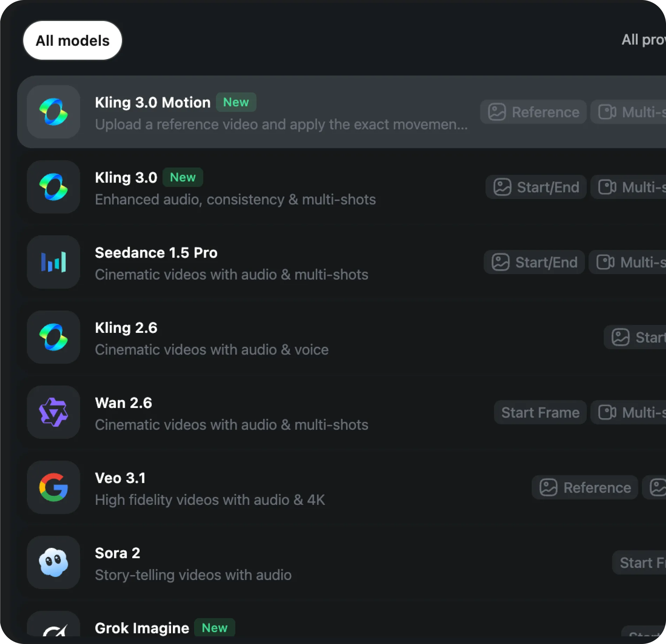Viewport: 666px width, 644px height.
Task: Click the Seedance 1.5 Pro bars icon
Action: (54, 262)
